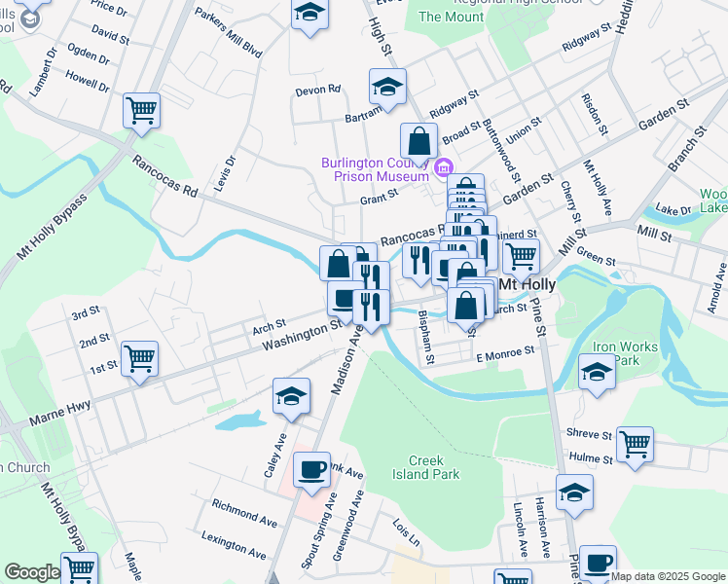Select The Mount park label
Viewport: 728px width, 584px height.
(x=451, y=17)
